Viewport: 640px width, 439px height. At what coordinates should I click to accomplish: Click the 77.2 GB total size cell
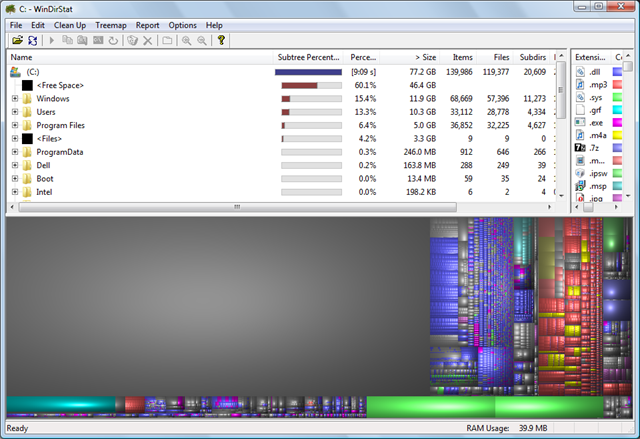pos(422,72)
